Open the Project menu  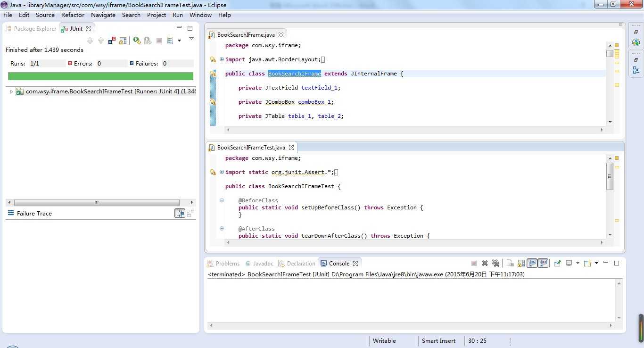point(157,15)
